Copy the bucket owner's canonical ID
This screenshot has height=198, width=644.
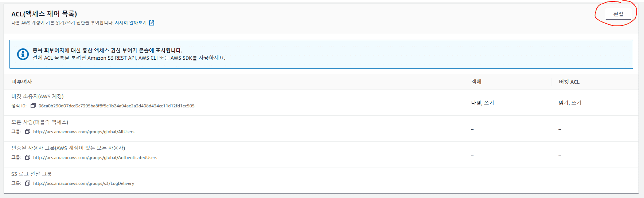click(33, 106)
